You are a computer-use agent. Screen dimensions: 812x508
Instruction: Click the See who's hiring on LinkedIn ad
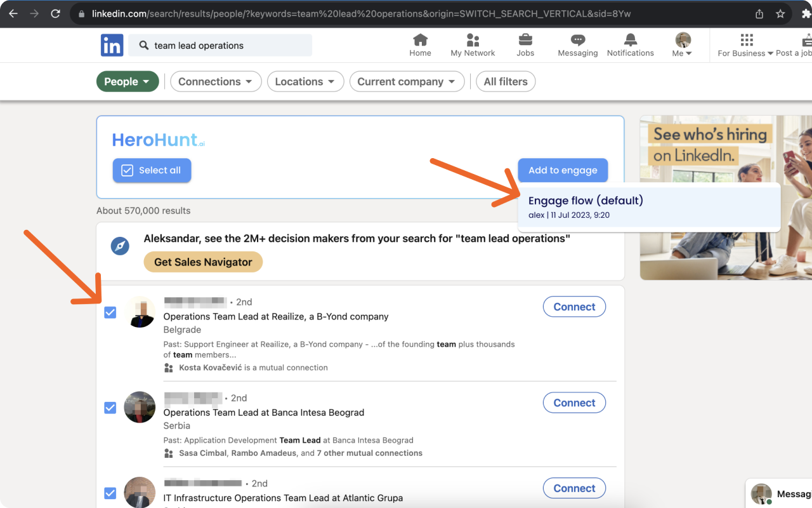726,197
